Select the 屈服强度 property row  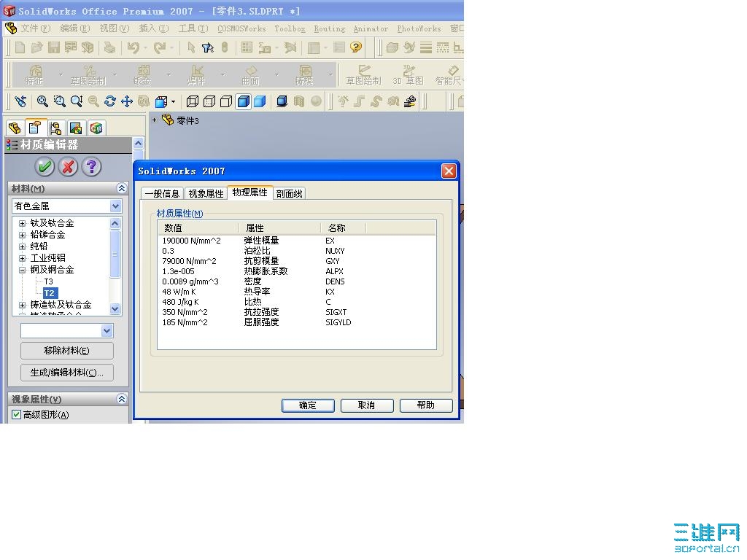pos(296,322)
